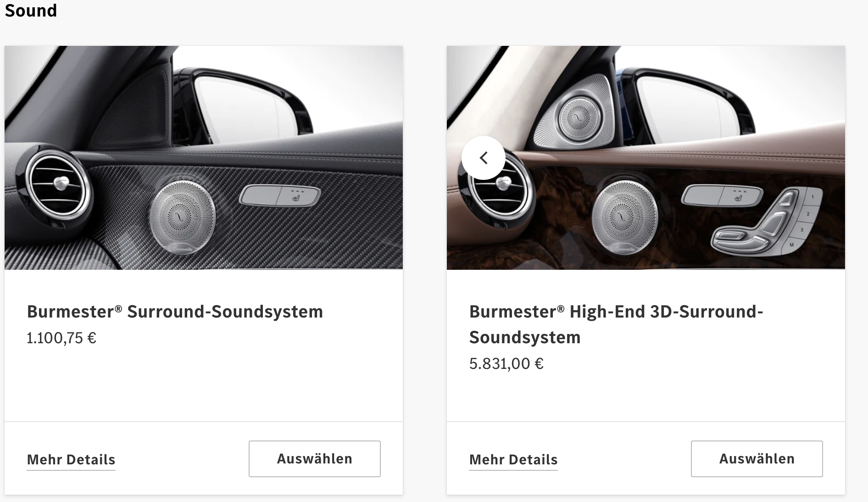This screenshot has height=502, width=868.
Task: Click the Burmester High-End 3D-Surround-Soundsystem title
Action: click(616, 324)
